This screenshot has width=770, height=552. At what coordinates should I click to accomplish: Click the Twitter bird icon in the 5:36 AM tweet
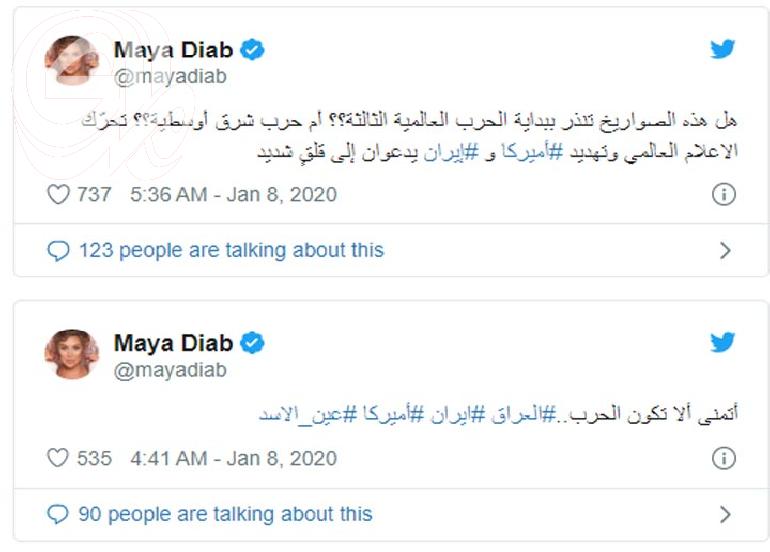723,51
